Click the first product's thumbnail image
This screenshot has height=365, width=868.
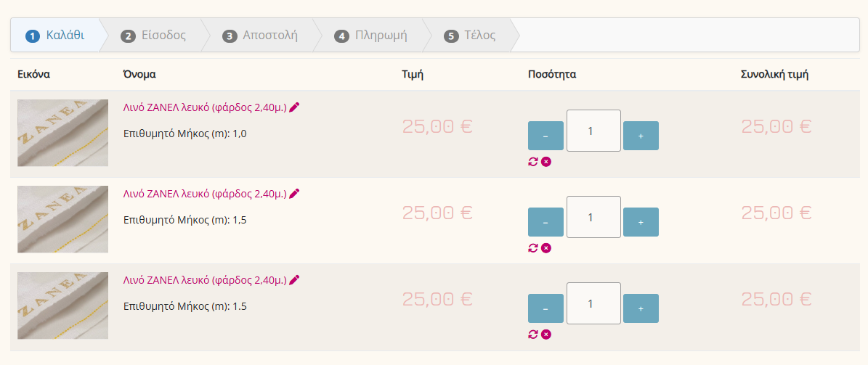coord(62,133)
